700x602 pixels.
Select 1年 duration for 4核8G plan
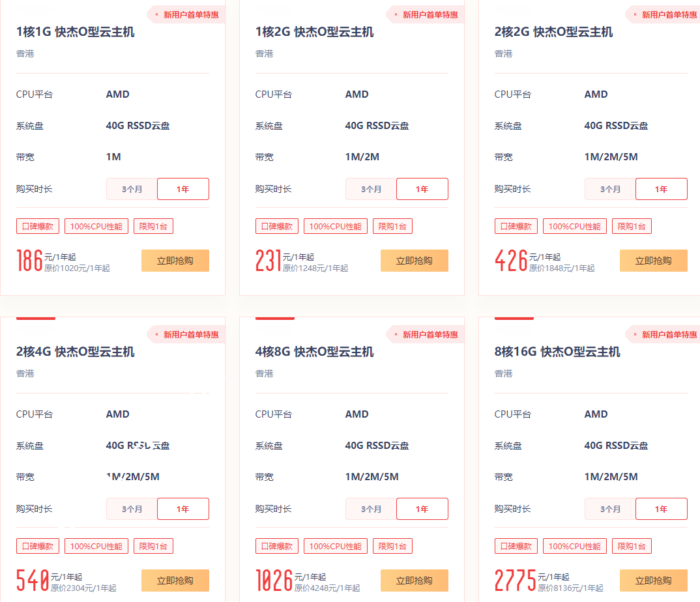click(422, 509)
